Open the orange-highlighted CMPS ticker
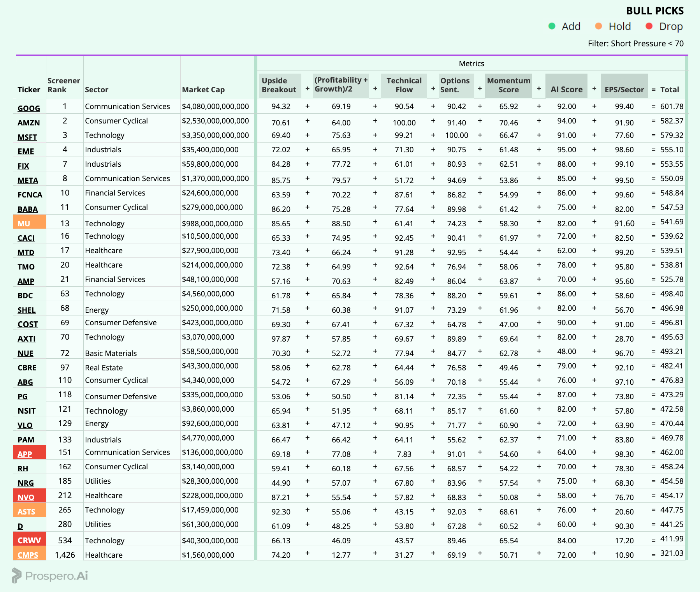Viewport: 700px width, 592px height. click(x=28, y=555)
